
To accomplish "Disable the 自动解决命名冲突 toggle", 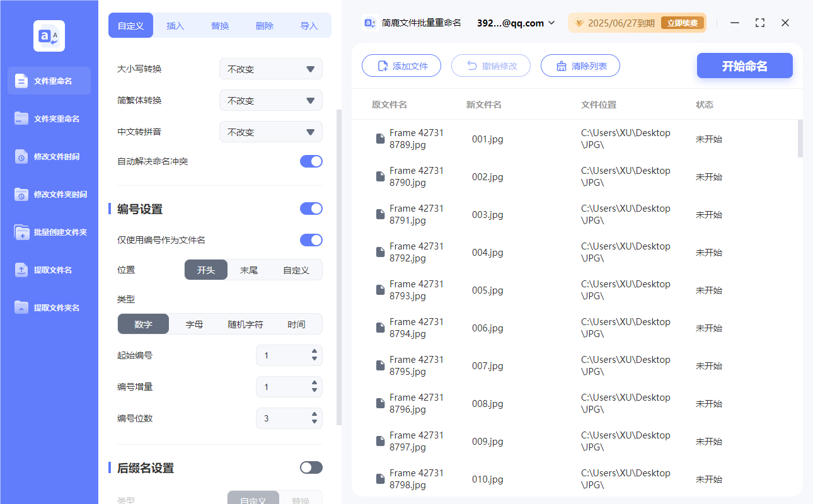I will click(x=311, y=161).
